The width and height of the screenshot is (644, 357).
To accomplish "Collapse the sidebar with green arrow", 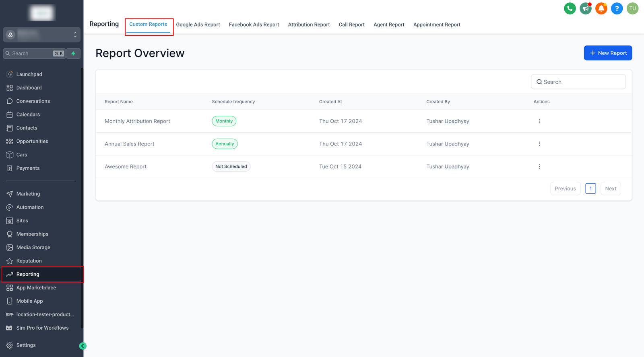I will tap(83, 346).
